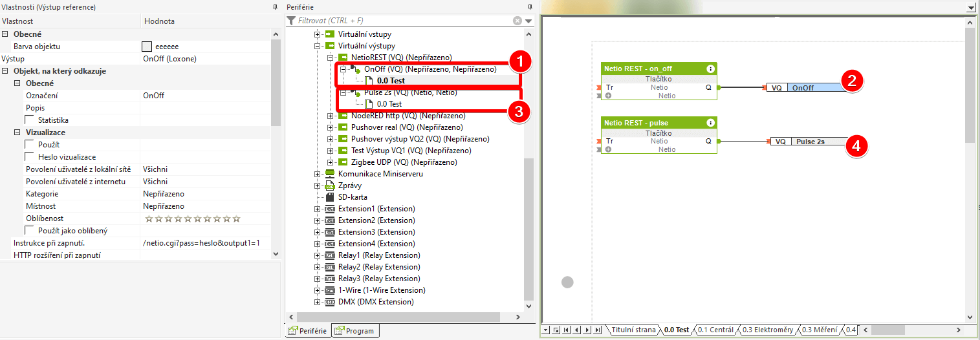Screen dimensions: 980x340
Task: Set Oblíbenost rating using the stars
Action: 192,218
